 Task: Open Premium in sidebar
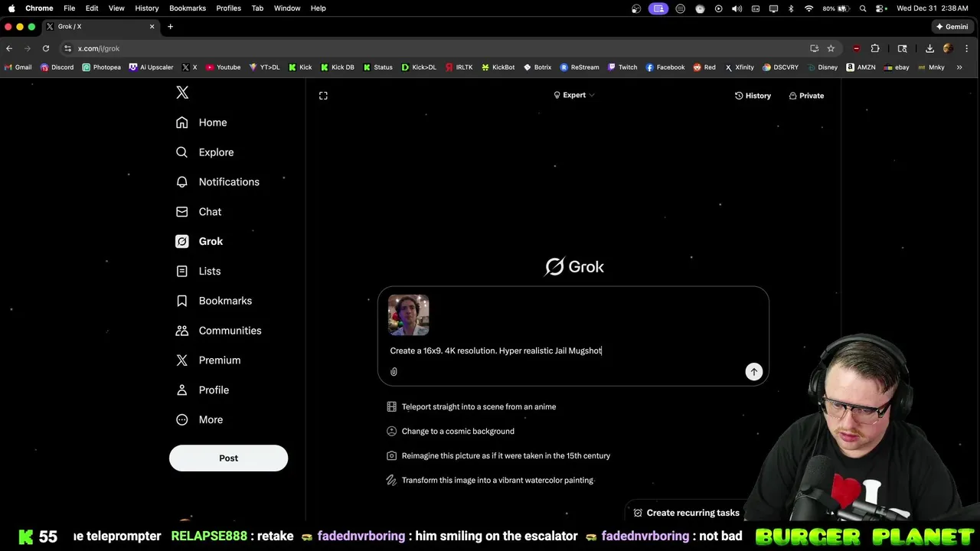207,360
